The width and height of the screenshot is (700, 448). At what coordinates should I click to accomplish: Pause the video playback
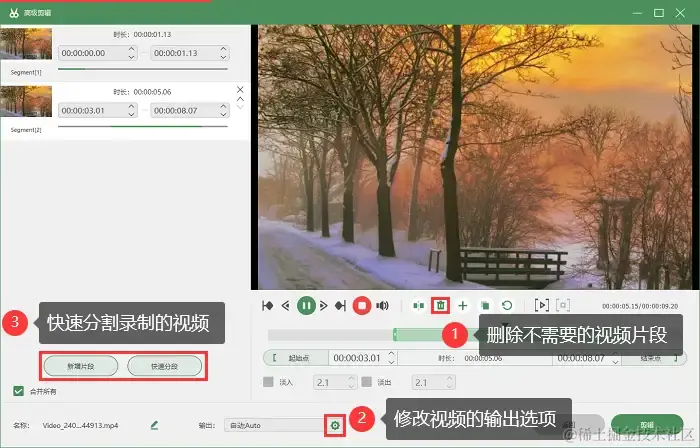point(306,306)
